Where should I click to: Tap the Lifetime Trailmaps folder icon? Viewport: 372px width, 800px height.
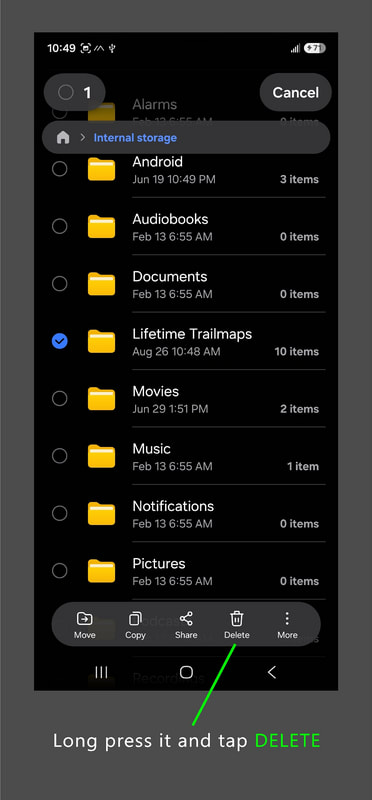pos(101,341)
